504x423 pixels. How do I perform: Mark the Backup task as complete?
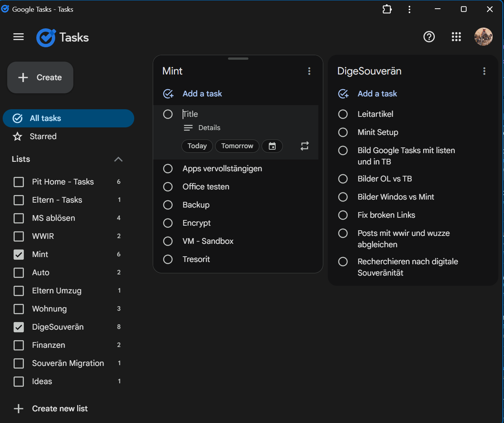[x=168, y=205]
